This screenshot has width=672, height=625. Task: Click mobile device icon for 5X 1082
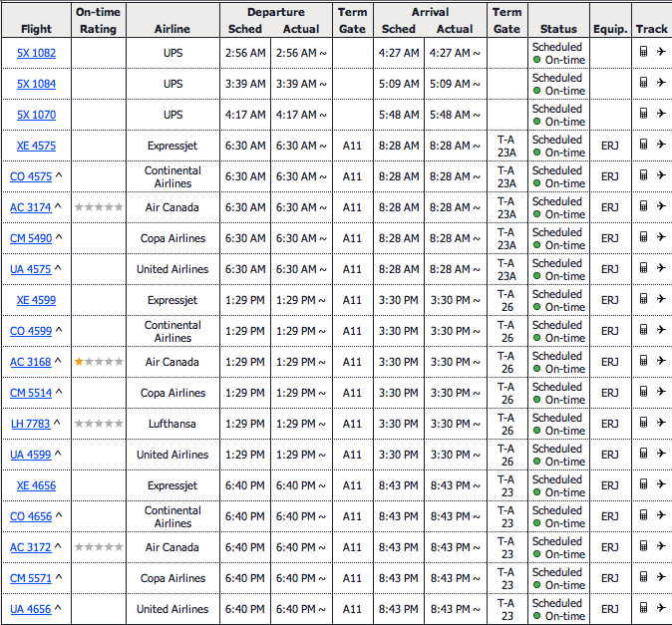(x=643, y=52)
